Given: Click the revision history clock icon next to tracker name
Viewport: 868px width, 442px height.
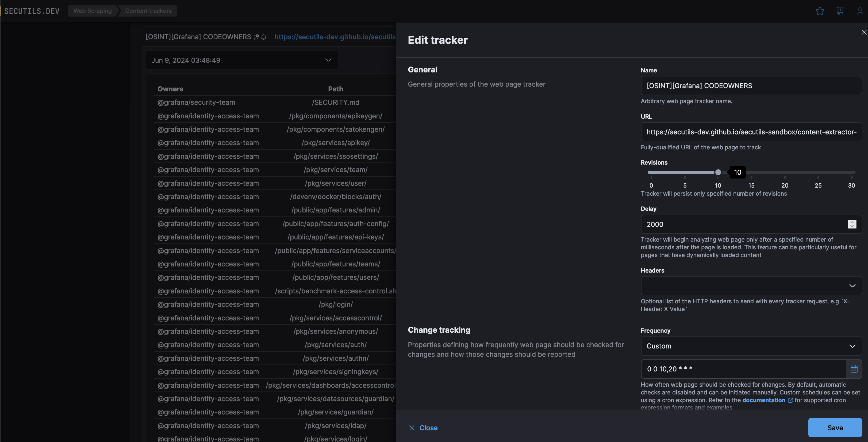Looking at the screenshot, I should (256, 37).
